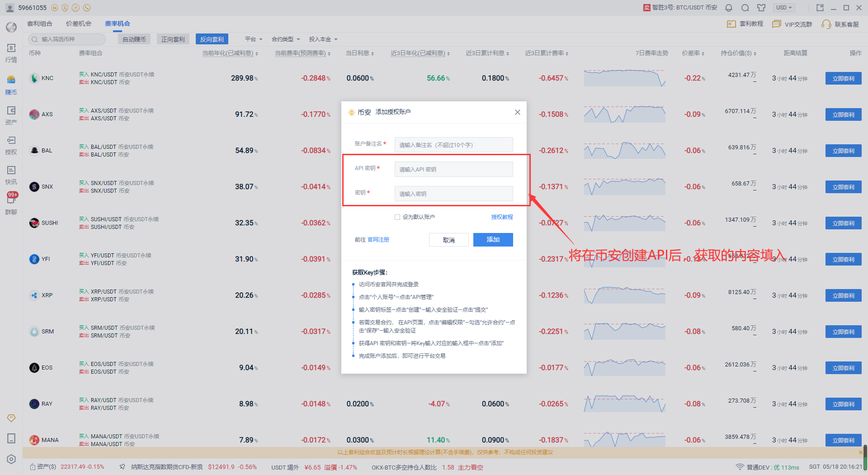The image size is (868, 475).
Task: Sort by 当前费率(预测费率) column
Action: [x=303, y=53]
